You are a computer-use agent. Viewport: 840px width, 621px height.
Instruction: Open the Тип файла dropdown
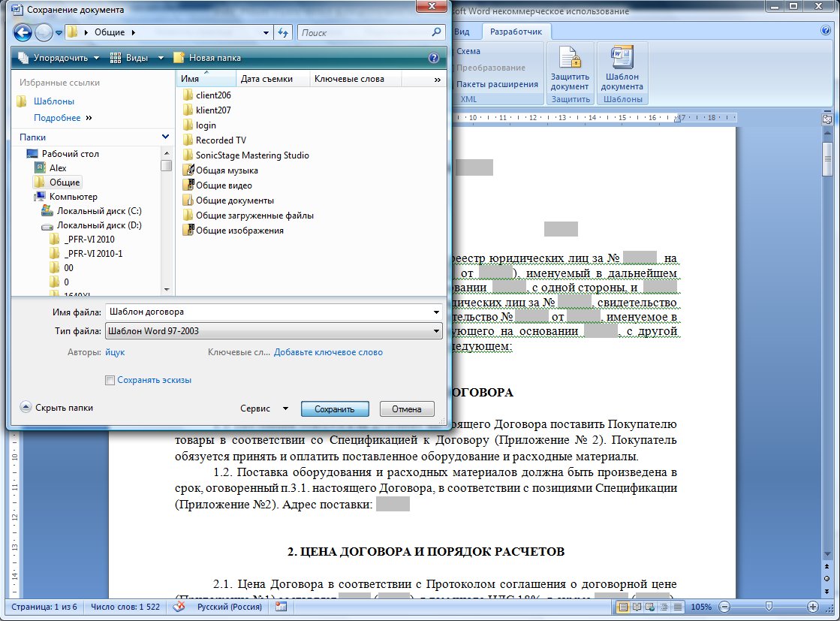[x=437, y=331]
